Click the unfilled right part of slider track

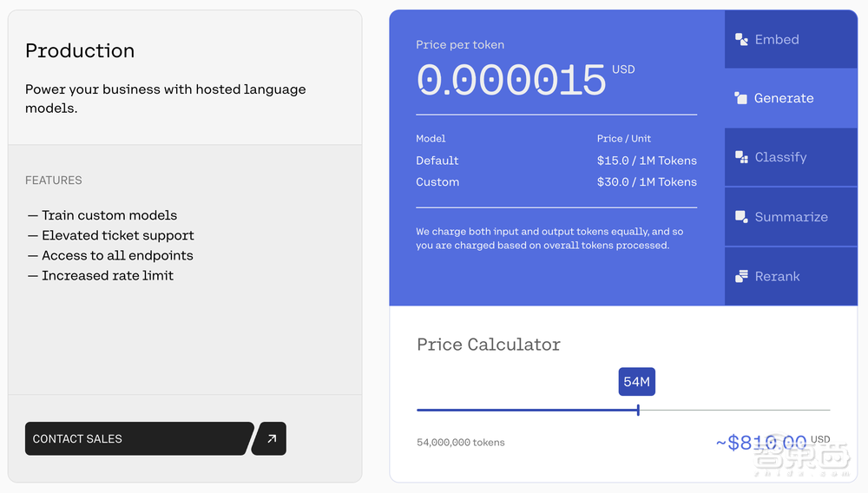[x=738, y=410]
